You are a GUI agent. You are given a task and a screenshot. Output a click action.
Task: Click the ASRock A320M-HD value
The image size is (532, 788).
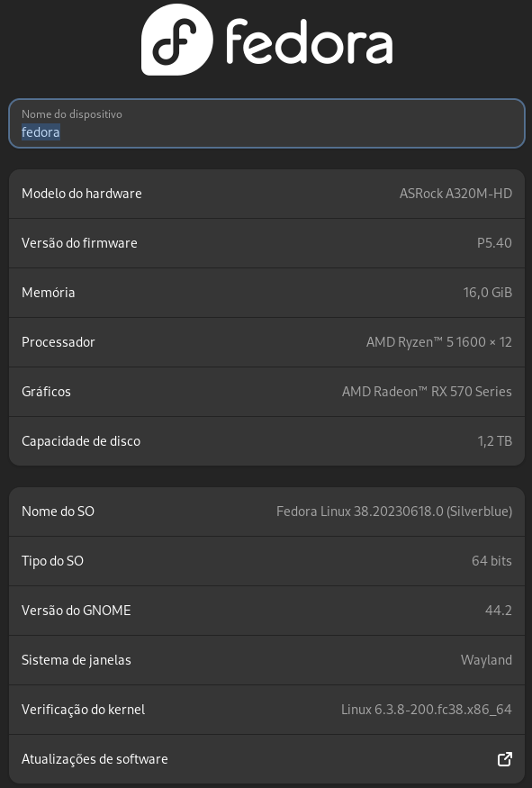click(x=456, y=194)
